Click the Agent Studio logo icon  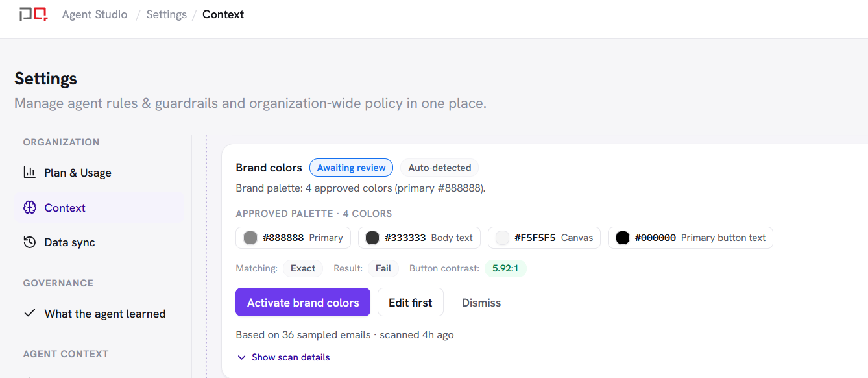pyautogui.click(x=33, y=14)
